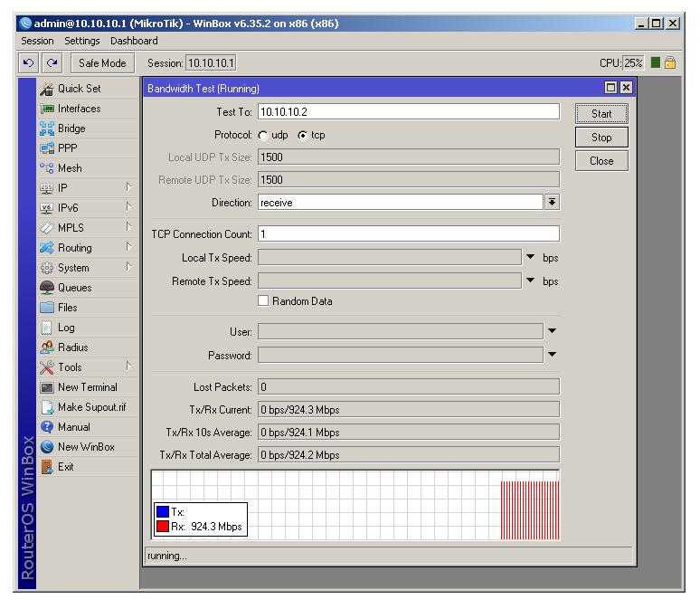Viewport: 700px width, 609px height.
Task: Select the udp protocol radio button
Action: pos(263,135)
